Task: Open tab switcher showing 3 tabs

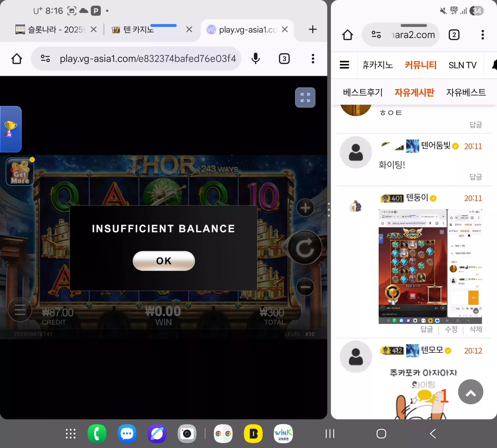Action: pos(284,59)
